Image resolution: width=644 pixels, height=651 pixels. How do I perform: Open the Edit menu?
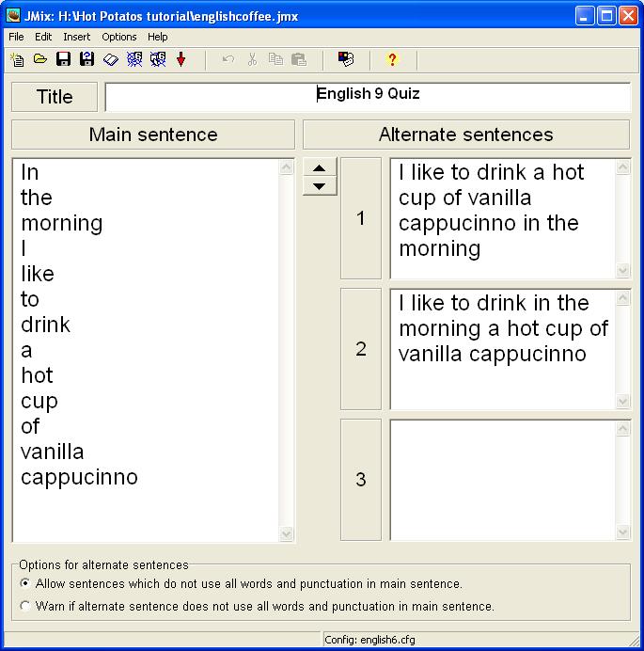pyautogui.click(x=43, y=37)
